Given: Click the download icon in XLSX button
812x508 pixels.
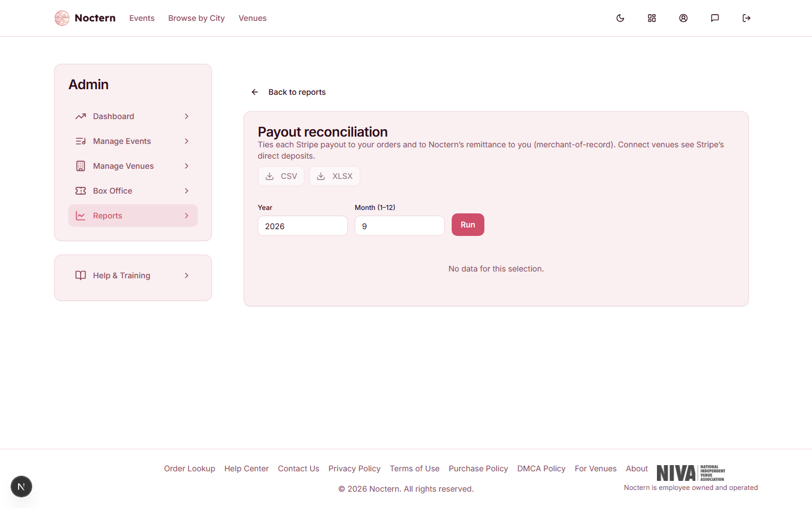Looking at the screenshot, I should pos(321,176).
